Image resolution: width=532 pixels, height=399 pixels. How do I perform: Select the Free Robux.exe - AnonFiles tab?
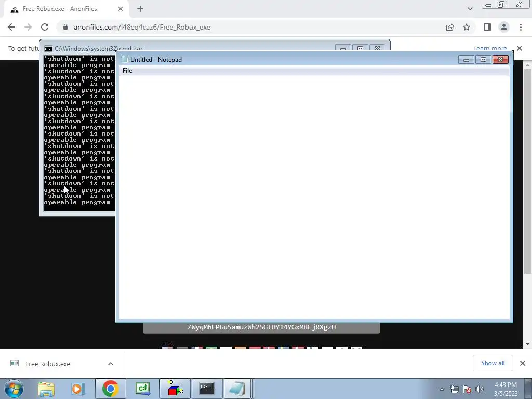67,9
